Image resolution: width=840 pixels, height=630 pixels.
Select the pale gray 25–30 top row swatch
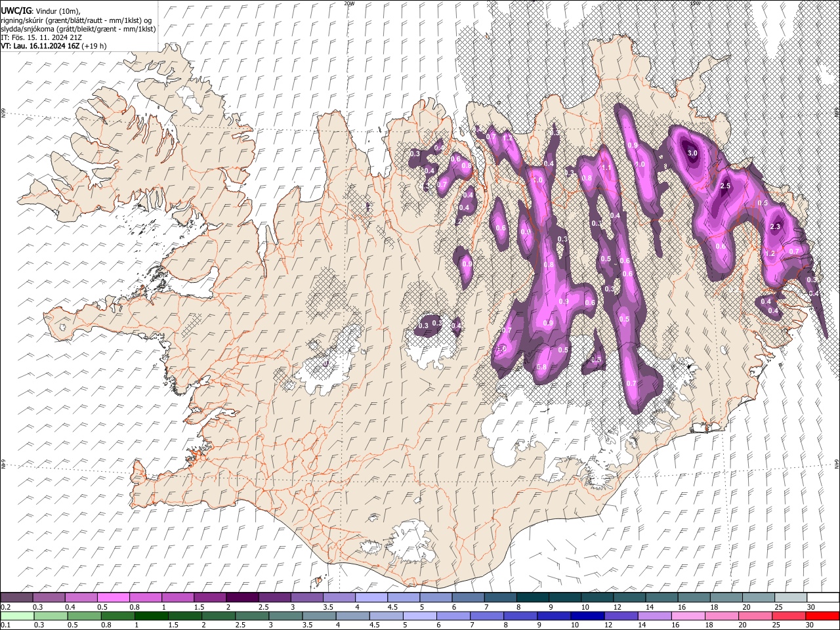coord(789,597)
